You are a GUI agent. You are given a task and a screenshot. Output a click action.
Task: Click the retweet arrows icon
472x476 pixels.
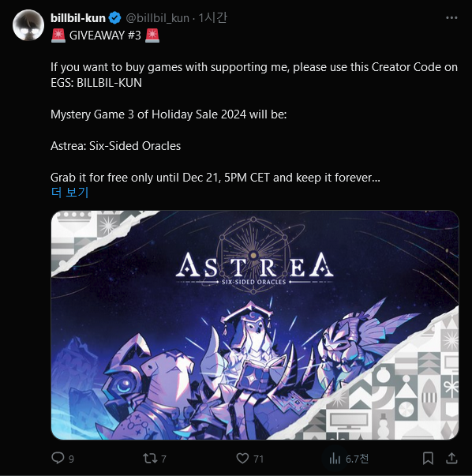[150, 458]
